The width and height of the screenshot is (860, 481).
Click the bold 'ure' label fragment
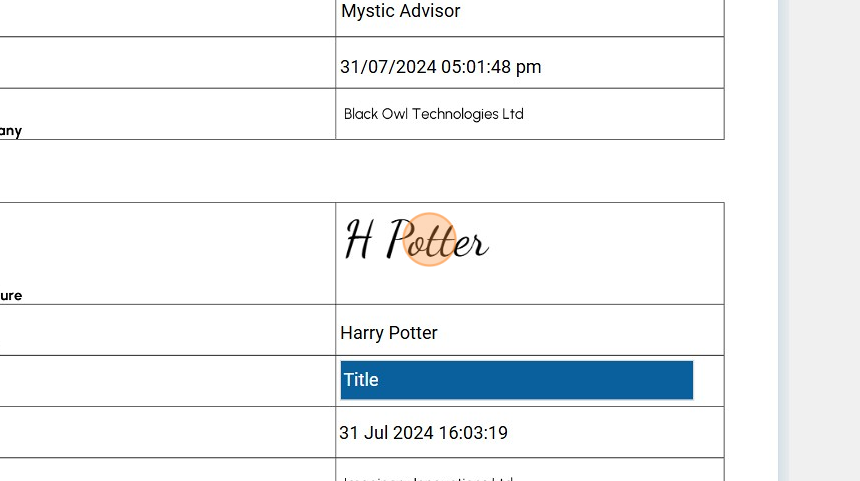(x=11, y=296)
